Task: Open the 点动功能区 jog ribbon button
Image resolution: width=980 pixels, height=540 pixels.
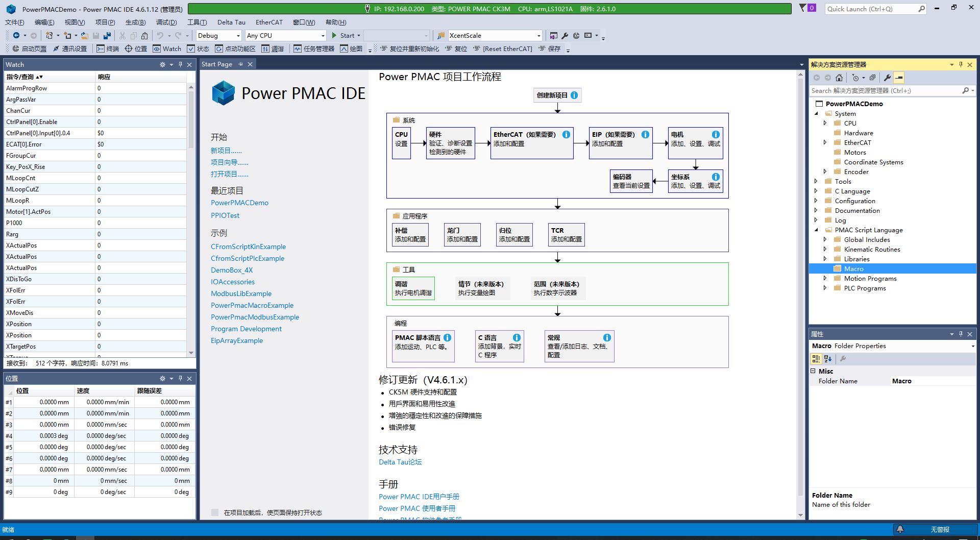Action: [235, 48]
